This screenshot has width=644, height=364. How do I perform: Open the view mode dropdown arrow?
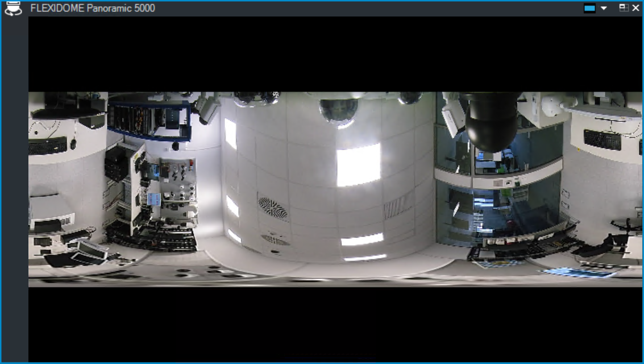(x=604, y=9)
